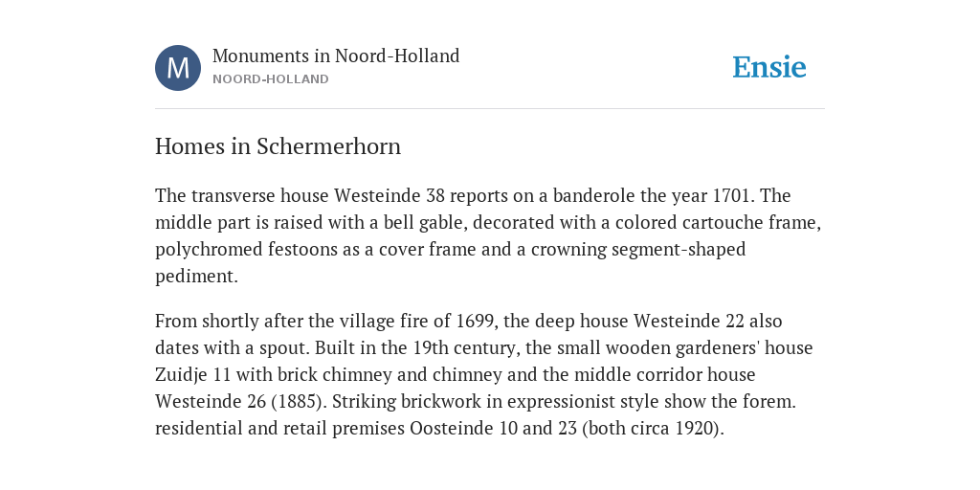This screenshot has width=980, height=490.
Task: Click the round blue M avatar icon
Action: 178,68
